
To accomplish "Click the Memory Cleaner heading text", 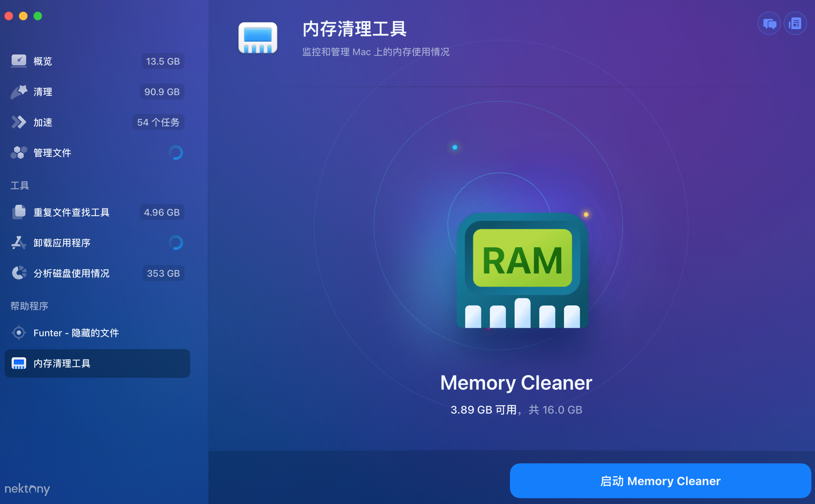I will [x=516, y=383].
